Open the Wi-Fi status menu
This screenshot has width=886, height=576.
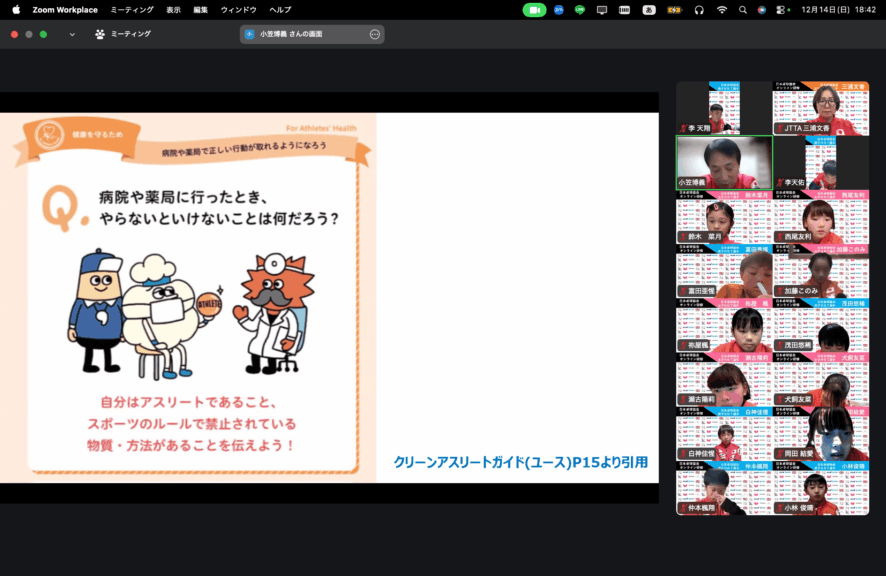(721, 10)
